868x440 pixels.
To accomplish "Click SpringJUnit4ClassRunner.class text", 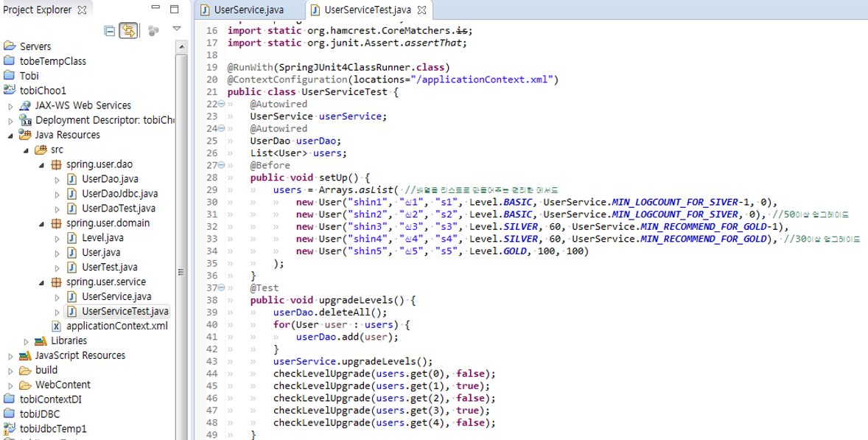I will [x=362, y=67].
